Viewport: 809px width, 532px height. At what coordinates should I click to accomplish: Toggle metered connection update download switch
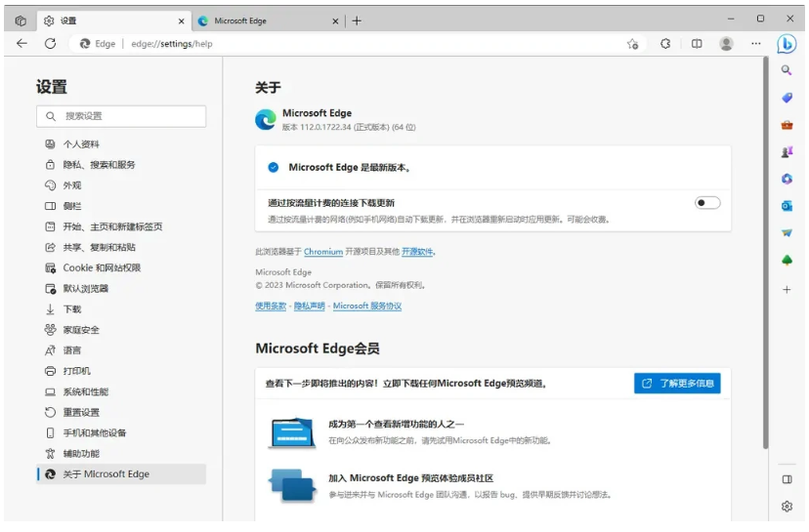point(707,203)
